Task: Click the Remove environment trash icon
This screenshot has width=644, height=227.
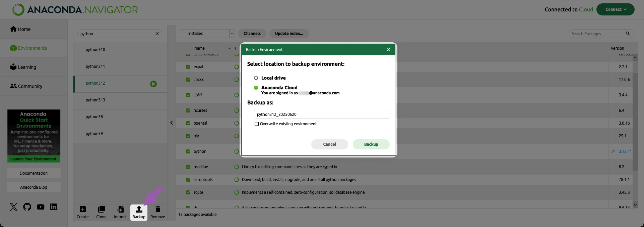Action: tap(157, 210)
